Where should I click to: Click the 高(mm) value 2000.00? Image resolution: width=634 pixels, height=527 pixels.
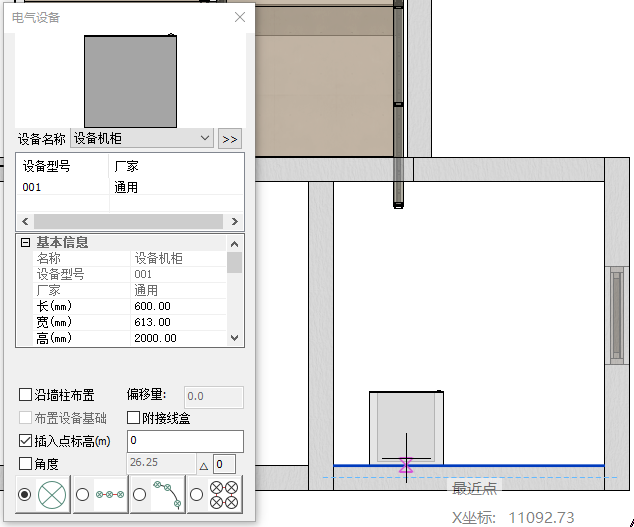click(x=178, y=338)
